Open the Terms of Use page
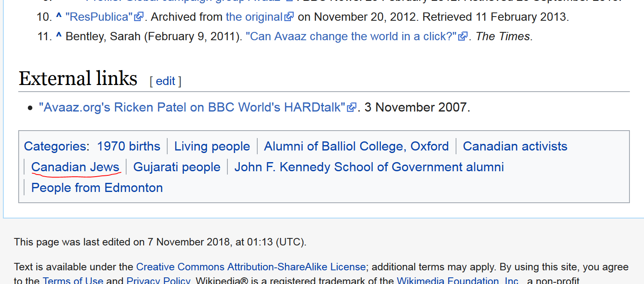Viewport: 644px width, 284px height. pos(73,281)
